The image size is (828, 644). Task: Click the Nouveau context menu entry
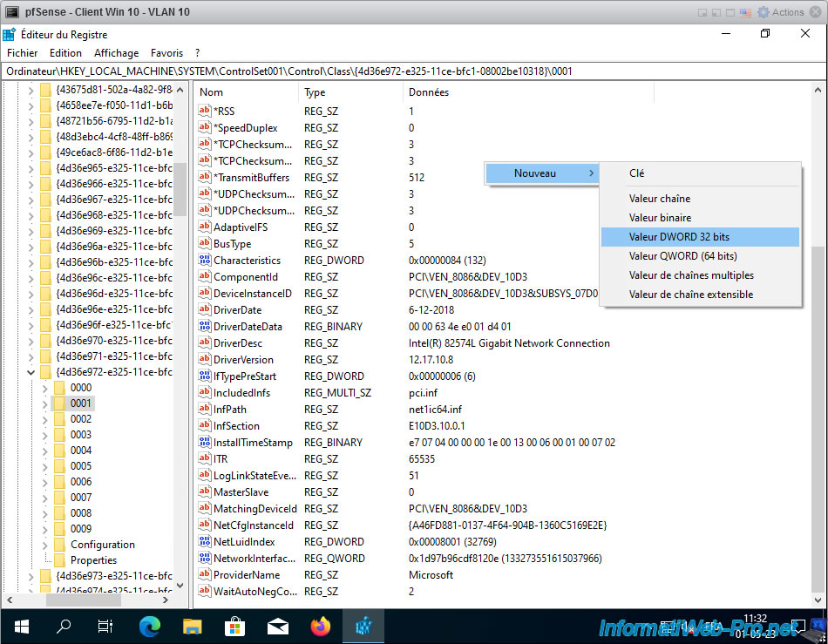tap(542, 173)
